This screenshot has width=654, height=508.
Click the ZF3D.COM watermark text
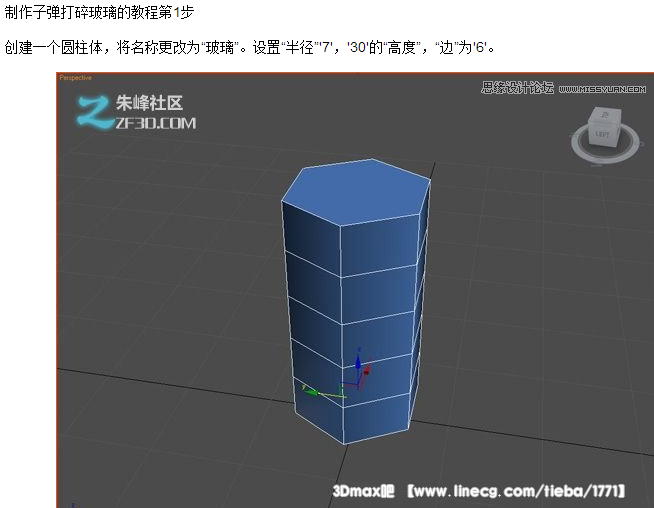pyautogui.click(x=156, y=124)
